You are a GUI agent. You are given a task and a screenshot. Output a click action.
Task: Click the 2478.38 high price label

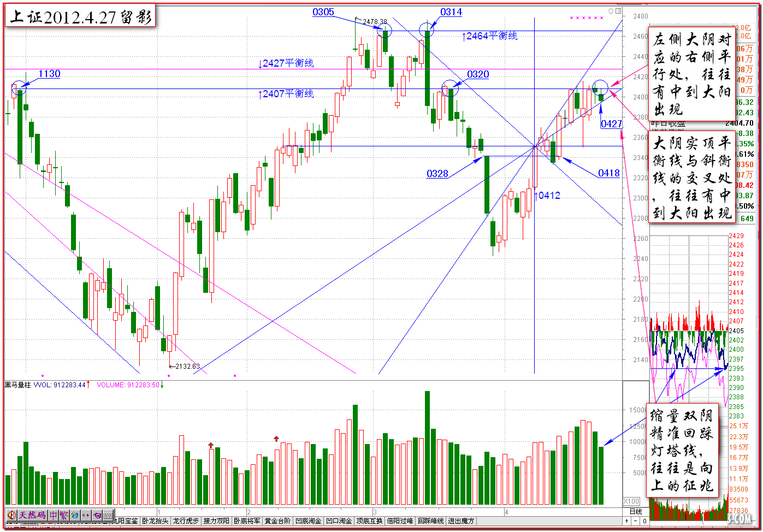[x=375, y=22]
